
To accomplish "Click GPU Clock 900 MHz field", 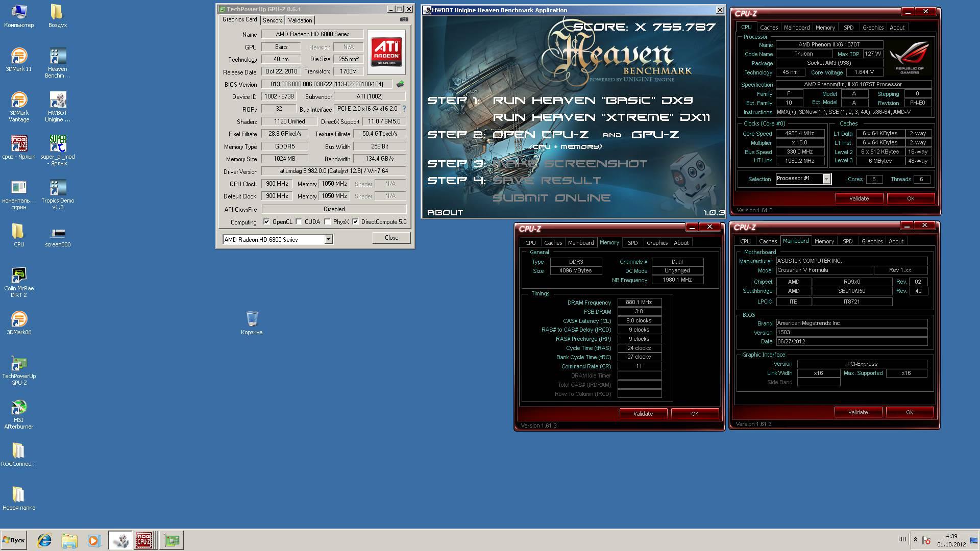I will click(x=277, y=184).
